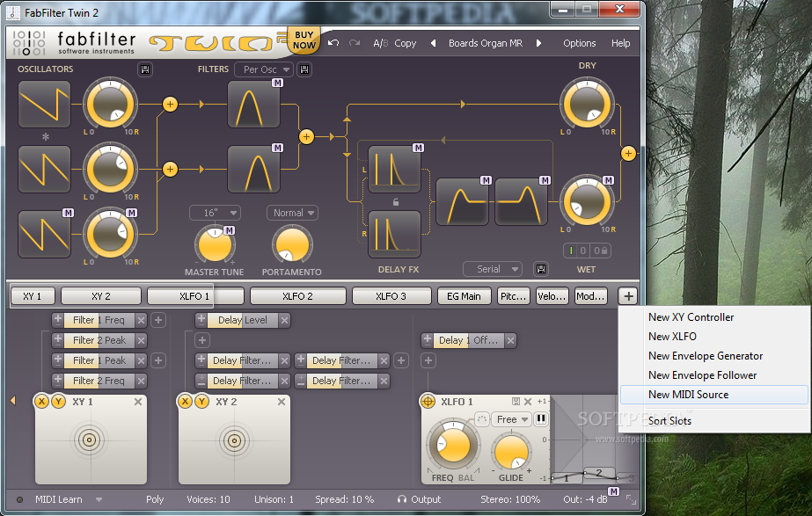This screenshot has width=812, height=516.
Task: Click the headphones Output icon
Action: click(x=402, y=499)
